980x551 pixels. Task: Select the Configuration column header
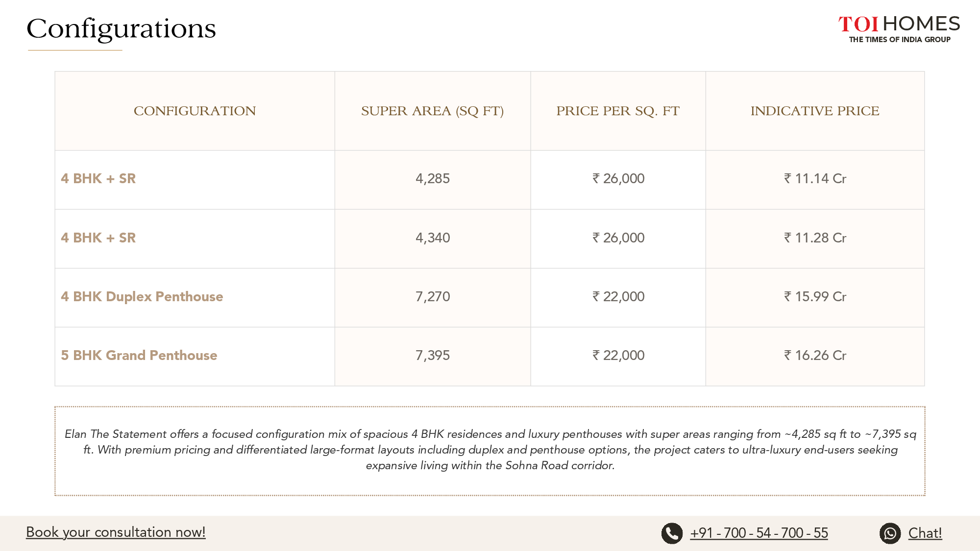point(195,111)
